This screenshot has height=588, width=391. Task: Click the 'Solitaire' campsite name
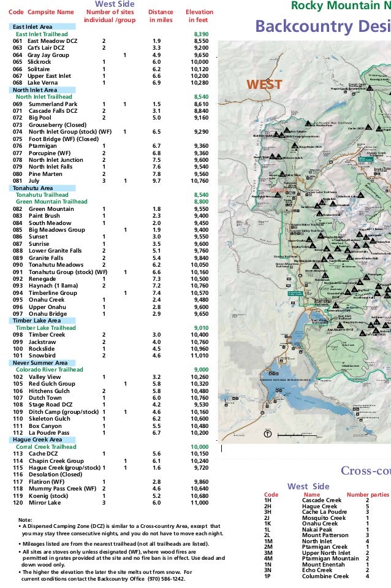point(39,69)
